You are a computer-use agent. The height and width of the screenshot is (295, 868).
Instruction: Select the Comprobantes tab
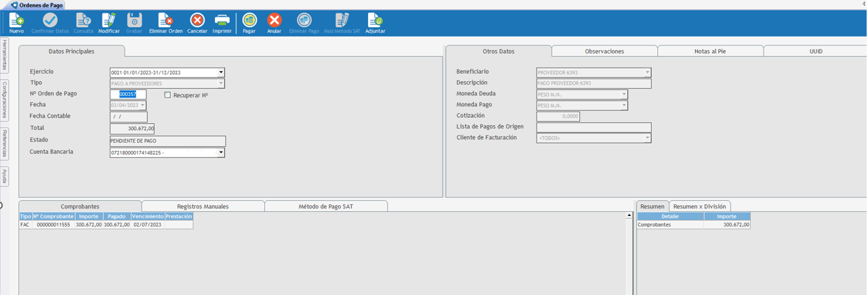(80, 206)
